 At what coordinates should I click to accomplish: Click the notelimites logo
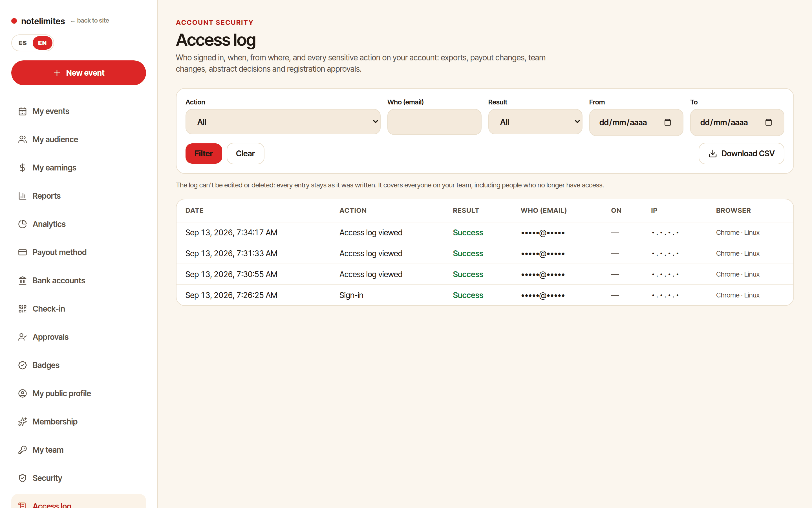38,21
